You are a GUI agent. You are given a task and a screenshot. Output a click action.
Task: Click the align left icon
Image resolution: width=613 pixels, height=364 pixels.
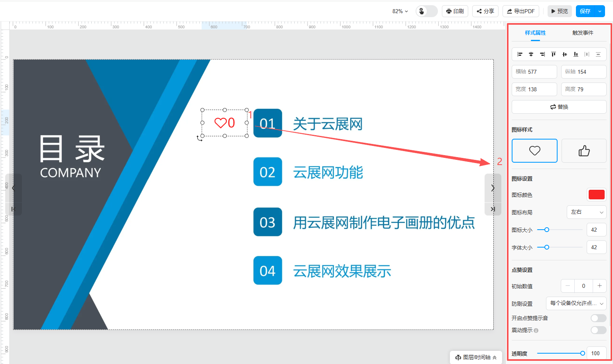click(x=520, y=54)
